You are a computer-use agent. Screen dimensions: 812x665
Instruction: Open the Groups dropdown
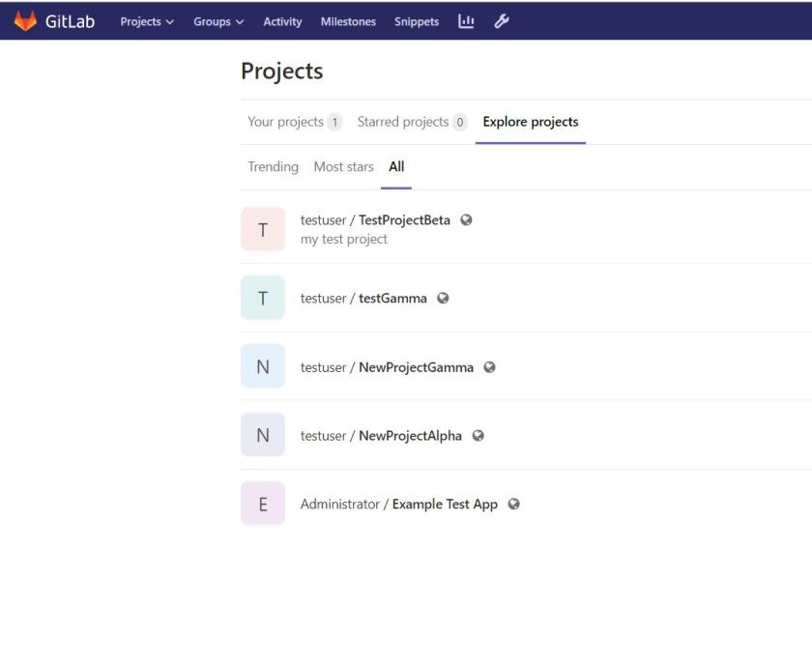(217, 20)
